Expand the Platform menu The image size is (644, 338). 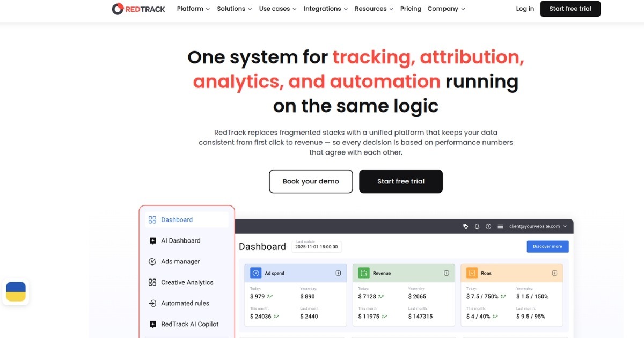point(193,9)
